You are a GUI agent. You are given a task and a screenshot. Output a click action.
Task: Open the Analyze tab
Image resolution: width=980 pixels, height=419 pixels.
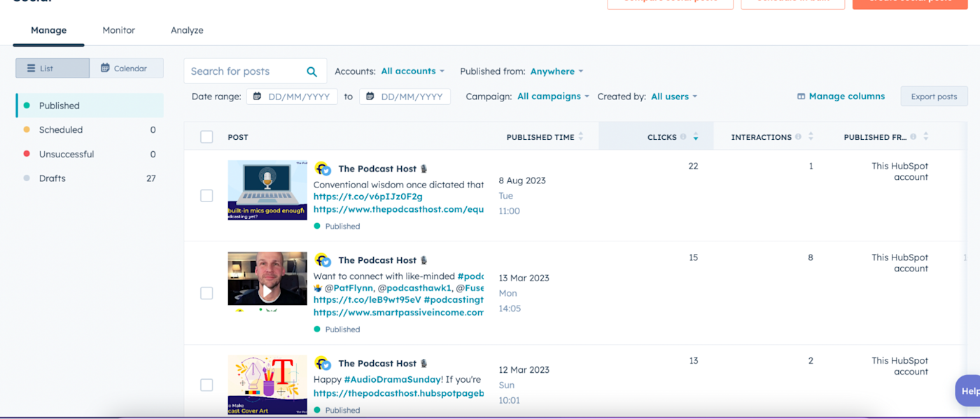187,30
